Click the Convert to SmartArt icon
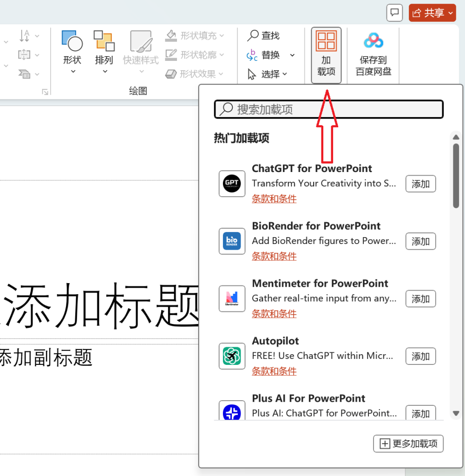The height and width of the screenshot is (476, 465). pos(24,74)
